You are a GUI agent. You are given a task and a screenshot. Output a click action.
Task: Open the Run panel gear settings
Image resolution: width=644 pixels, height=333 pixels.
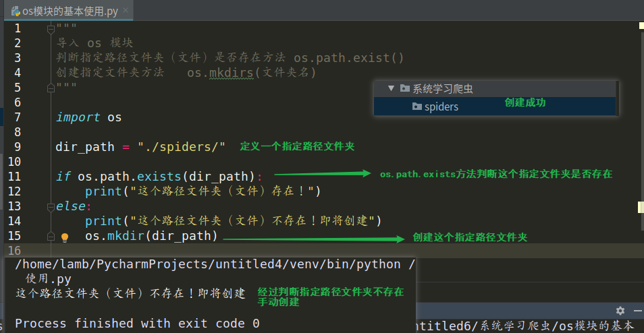point(620,311)
